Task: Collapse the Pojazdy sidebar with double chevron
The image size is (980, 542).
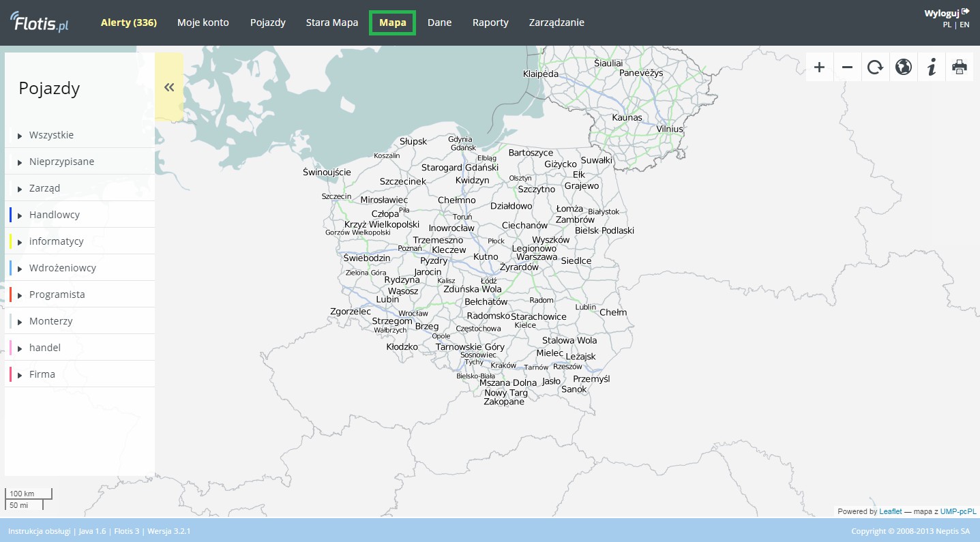Action: pyautogui.click(x=169, y=87)
